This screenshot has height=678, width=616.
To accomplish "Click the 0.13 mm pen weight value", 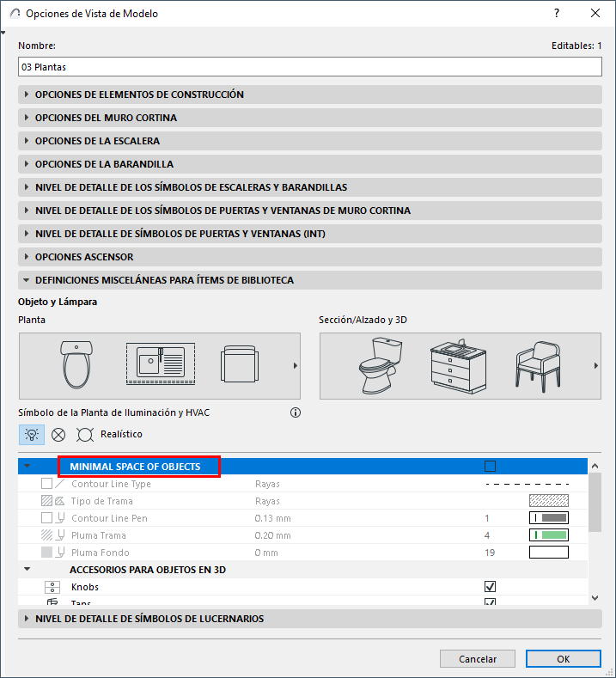I will pos(272,518).
